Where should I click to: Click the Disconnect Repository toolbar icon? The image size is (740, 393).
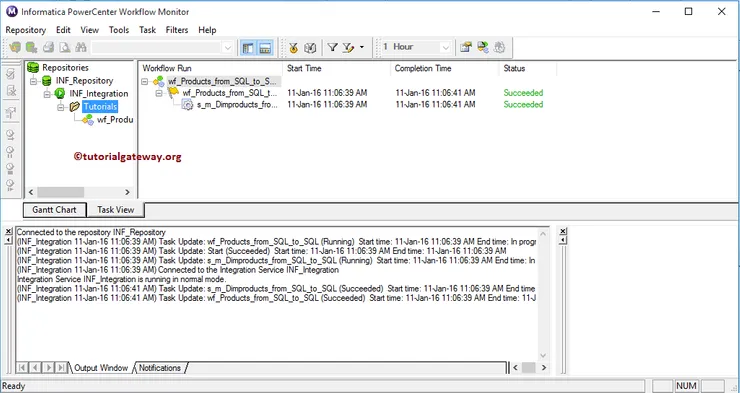tap(32, 47)
